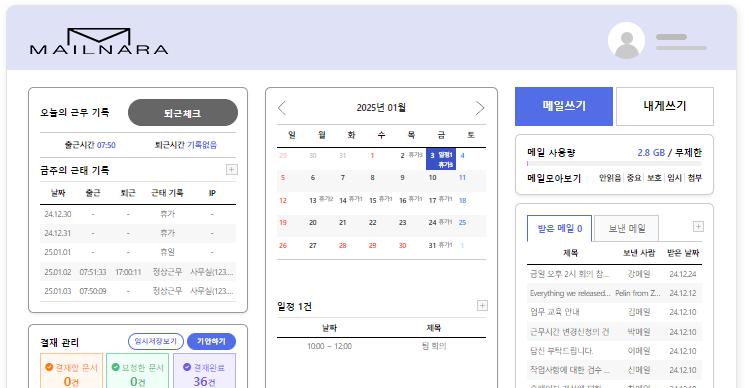Click 퇴근시간 기록없음 value
Screen dimensions: 745x388
[x=202, y=145]
